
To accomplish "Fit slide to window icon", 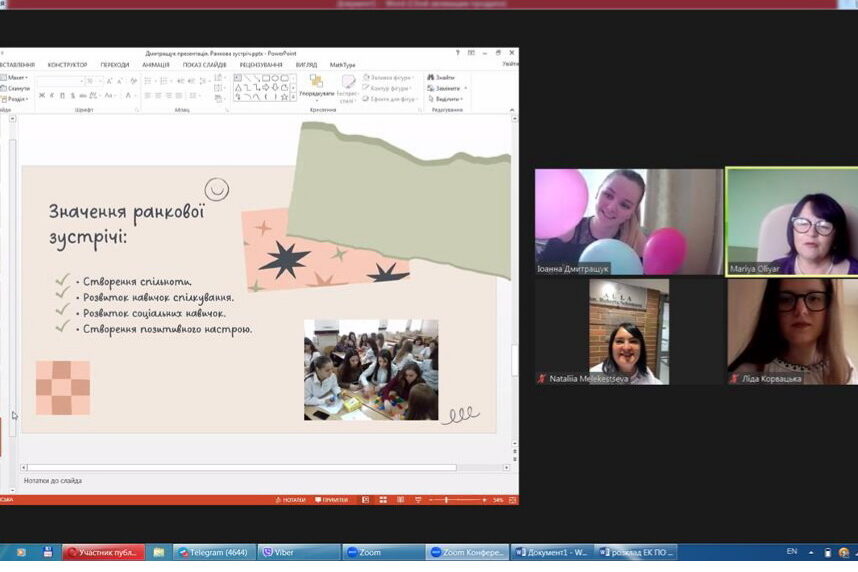I will coord(512,499).
